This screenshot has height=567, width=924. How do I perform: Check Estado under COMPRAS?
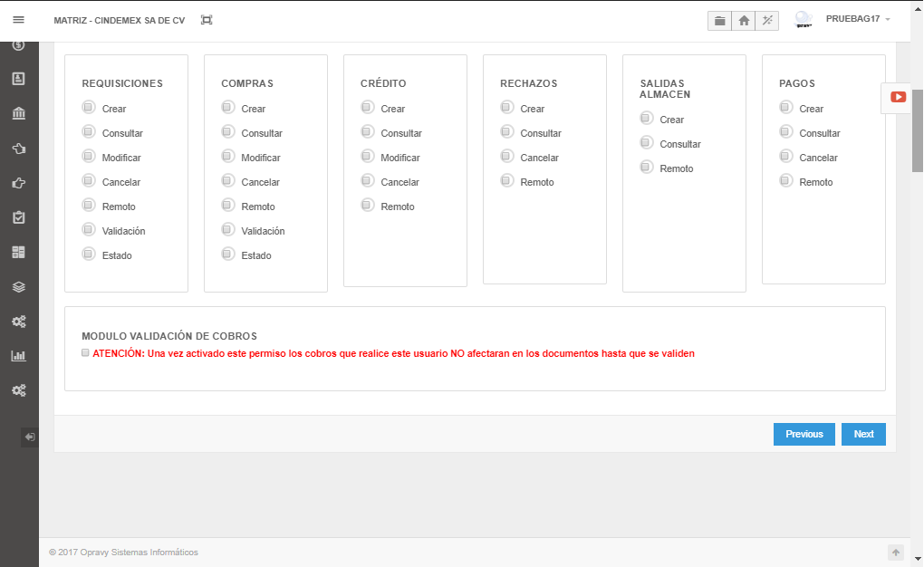tap(228, 254)
